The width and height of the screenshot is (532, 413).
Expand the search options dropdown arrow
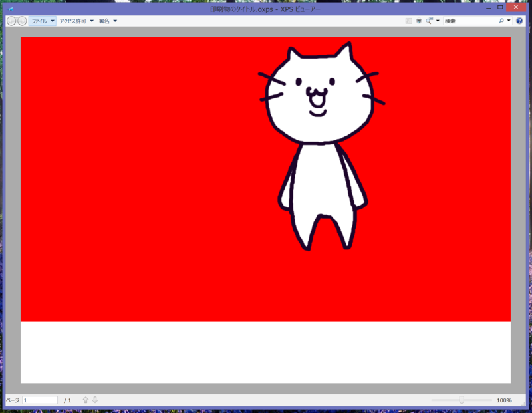pyautogui.click(x=509, y=21)
